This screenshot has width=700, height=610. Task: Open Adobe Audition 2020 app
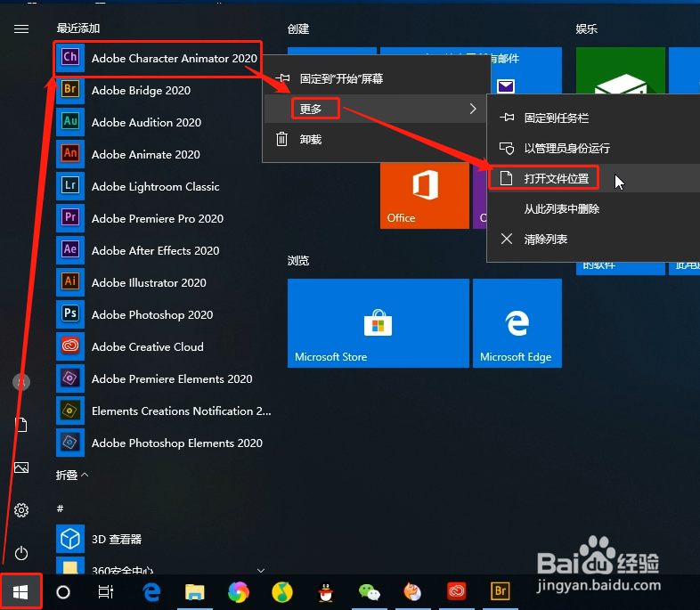(163, 122)
